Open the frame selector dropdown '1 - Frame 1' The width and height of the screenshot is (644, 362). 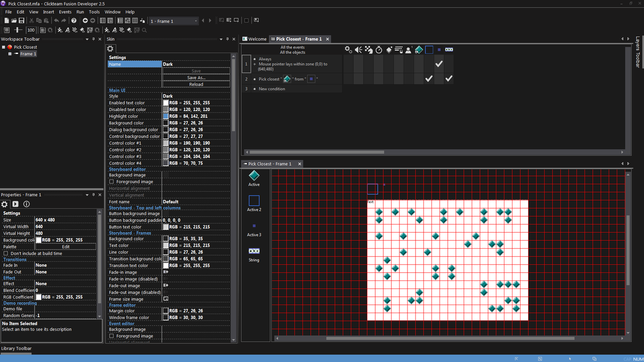click(x=173, y=21)
